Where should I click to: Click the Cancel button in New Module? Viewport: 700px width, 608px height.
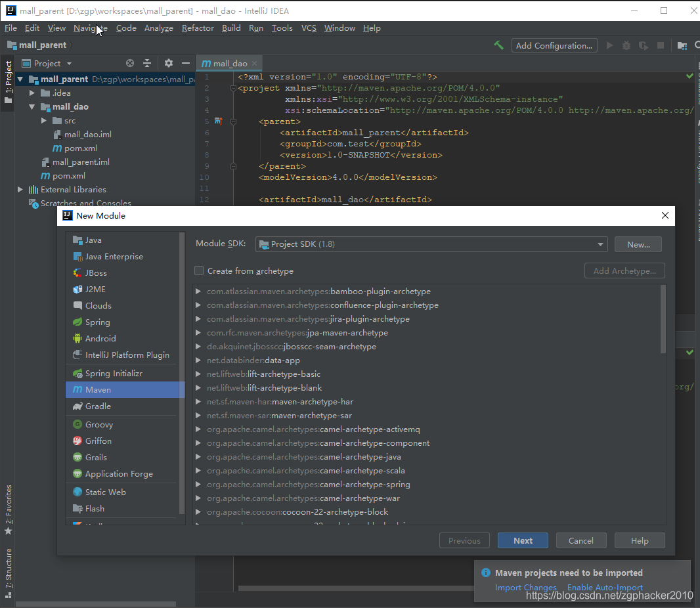pos(580,540)
